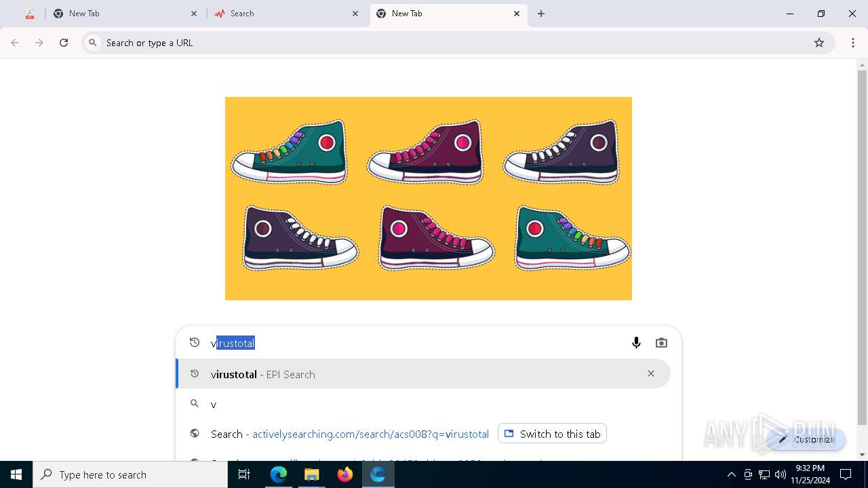Bookmark this tab with the star
Screen dimensions: 868x488
coord(819,43)
